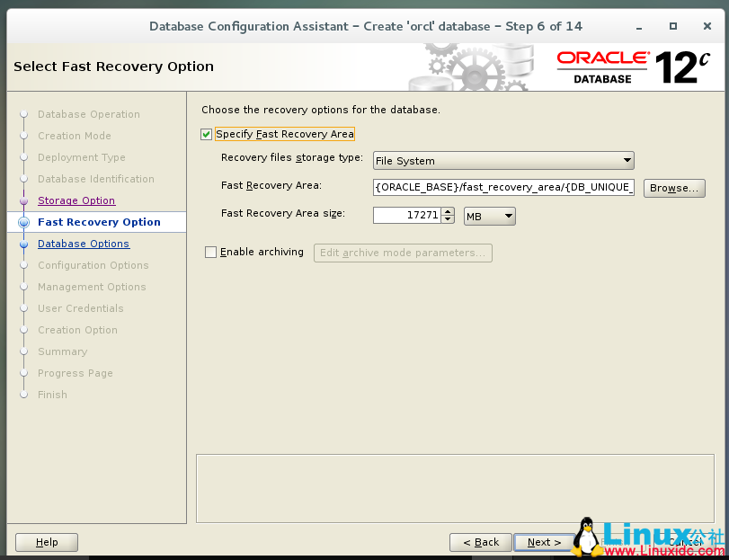This screenshot has width=729, height=560.
Task: Enable archiving for the database
Action: click(x=210, y=252)
